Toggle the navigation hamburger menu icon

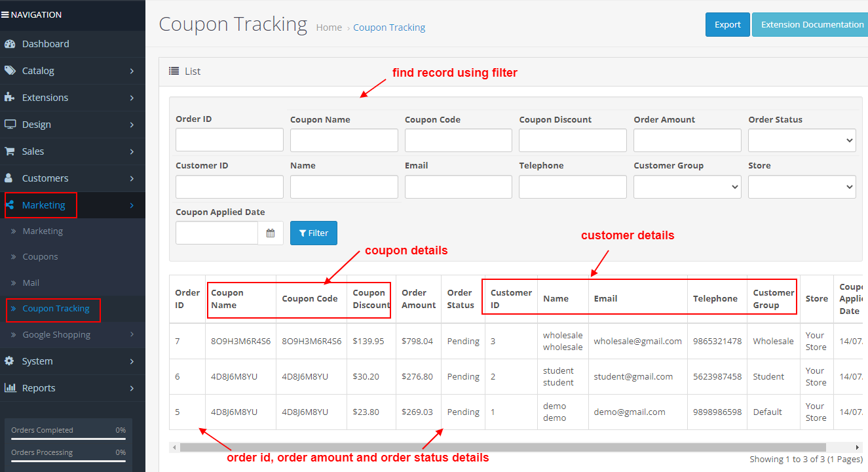(x=5, y=14)
